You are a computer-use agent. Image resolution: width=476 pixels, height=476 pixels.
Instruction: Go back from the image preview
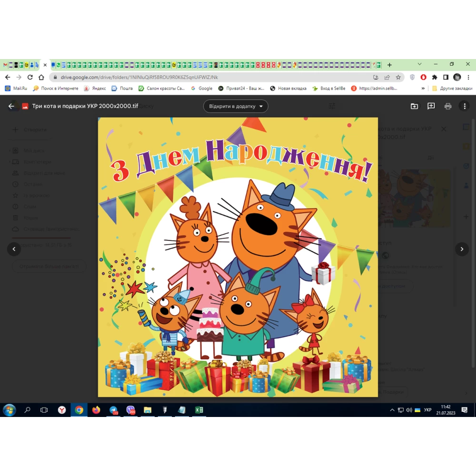pos(11,106)
